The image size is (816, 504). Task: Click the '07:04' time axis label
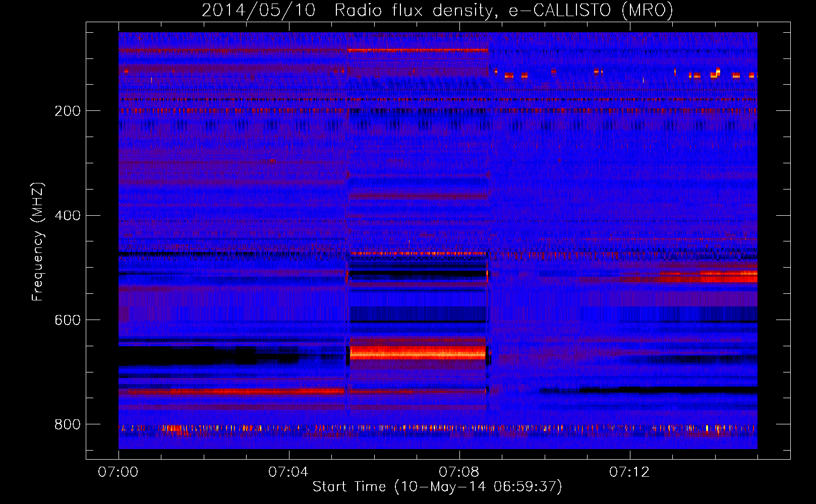click(288, 472)
